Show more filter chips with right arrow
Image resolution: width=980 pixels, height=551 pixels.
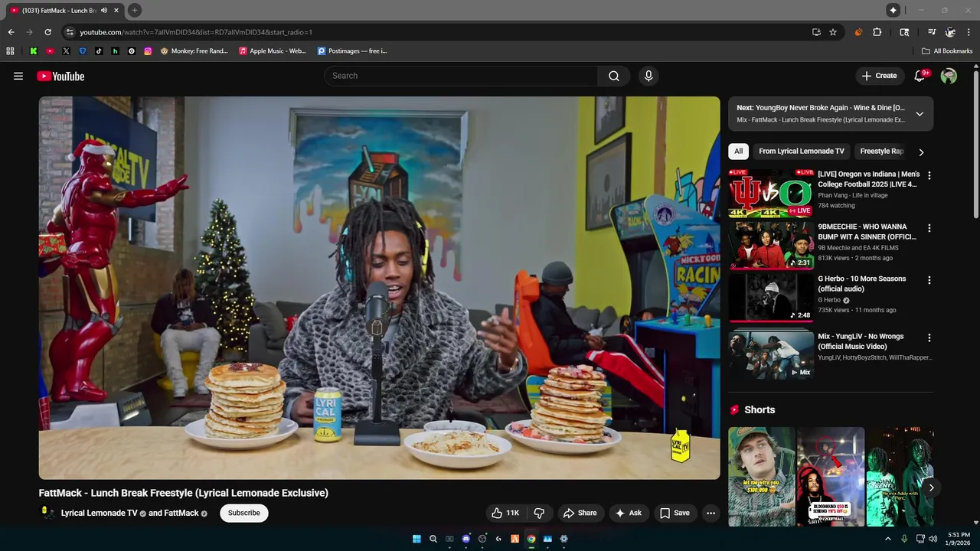921,152
